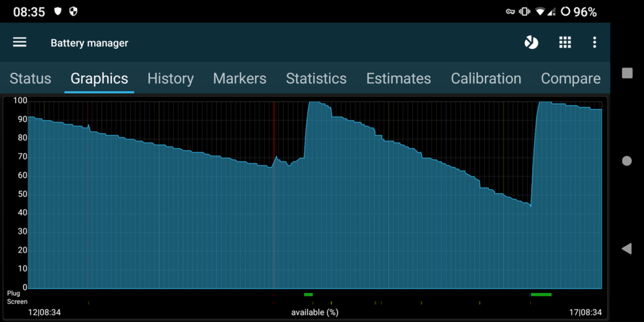Tap the Wi-Fi icon in status bar
Image resolution: width=644 pixels, height=322 pixels.
pos(540,12)
